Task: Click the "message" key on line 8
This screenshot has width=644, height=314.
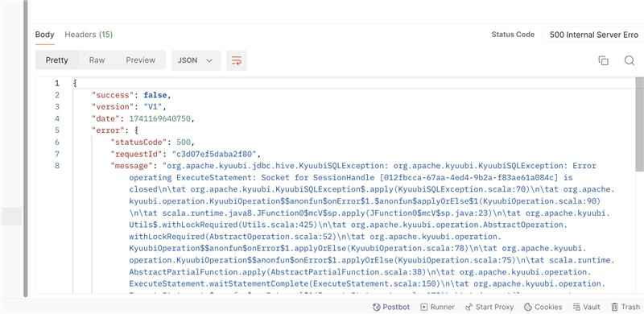Action: click(131, 166)
